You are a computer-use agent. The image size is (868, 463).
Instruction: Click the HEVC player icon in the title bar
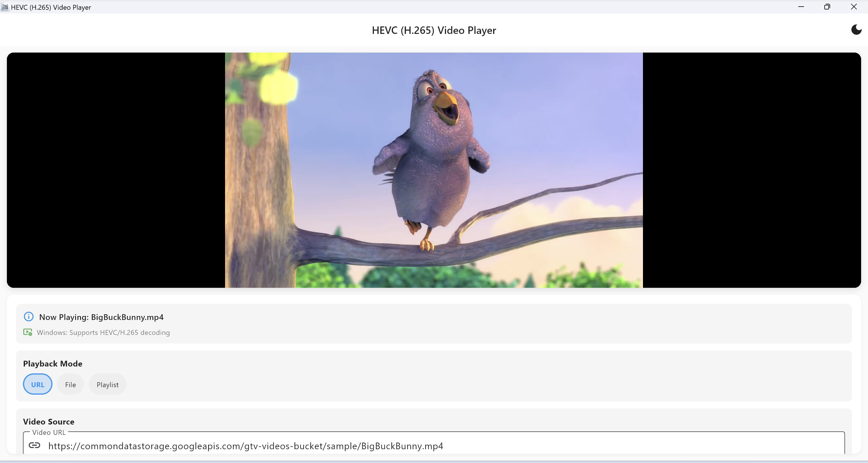pos(5,7)
